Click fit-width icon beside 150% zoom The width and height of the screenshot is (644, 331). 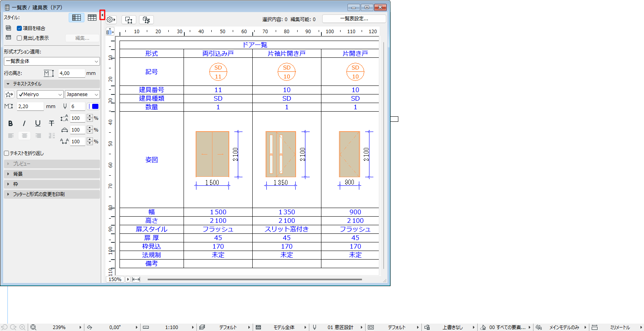(x=136, y=279)
